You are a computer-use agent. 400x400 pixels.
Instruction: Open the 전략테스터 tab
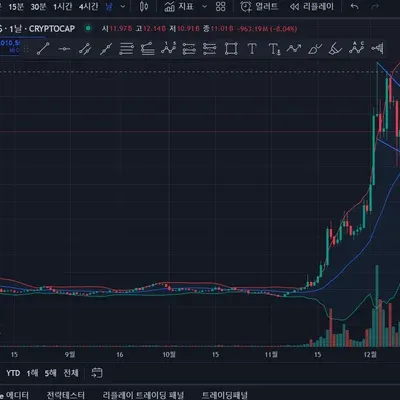[x=65, y=395]
